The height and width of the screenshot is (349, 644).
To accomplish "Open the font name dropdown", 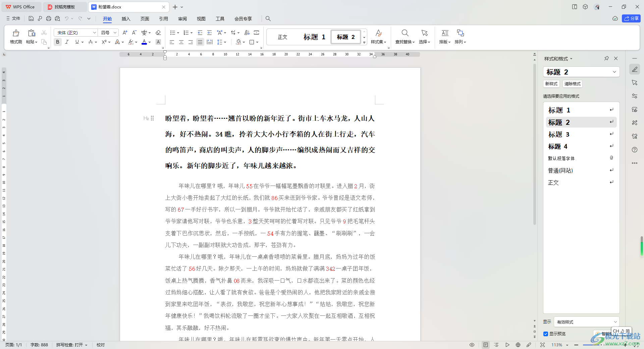I will [x=94, y=33].
